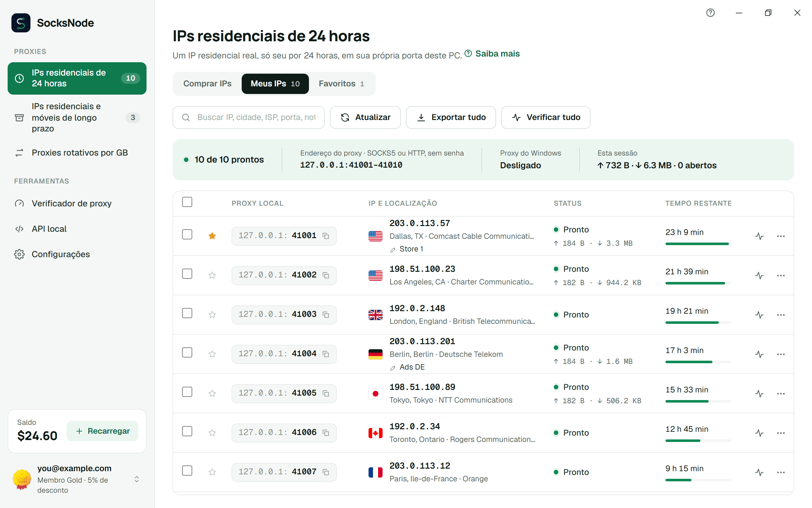Favorite the port 41005 proxy star
Image resolution: width=812 pixels, height=508 pixels.
pyautogui.click(x=212, y=393)
